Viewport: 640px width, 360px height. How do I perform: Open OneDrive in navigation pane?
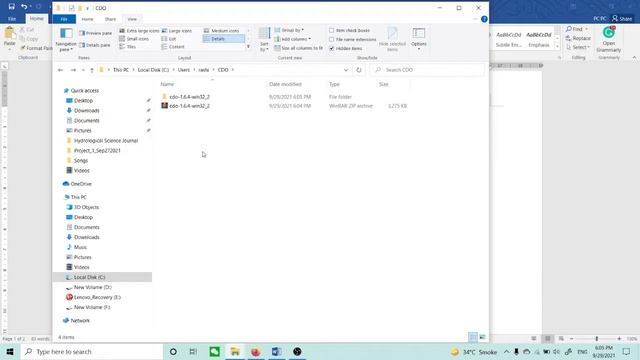coord(81,184)
